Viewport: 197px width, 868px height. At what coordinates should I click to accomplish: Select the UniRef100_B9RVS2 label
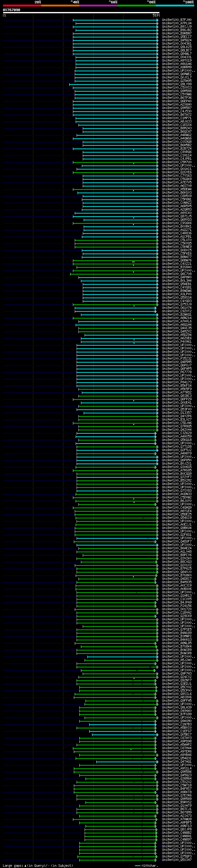click(177, 802)
